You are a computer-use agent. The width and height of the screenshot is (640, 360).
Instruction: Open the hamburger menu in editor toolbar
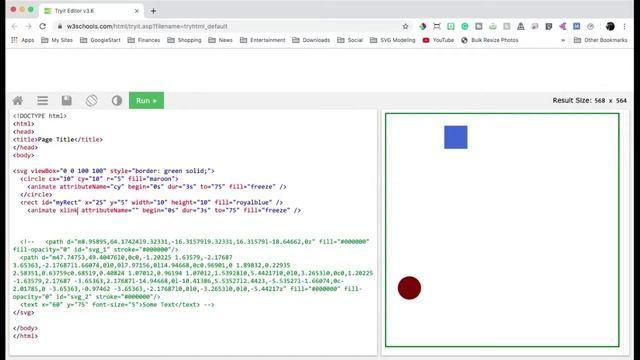coord(42,100)
